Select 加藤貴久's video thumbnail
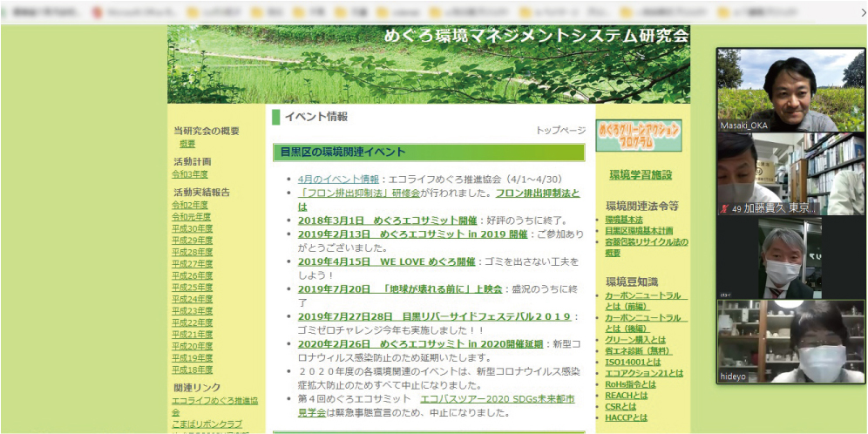This screenshot has height=434, width=868. pyautogui.click(x=791, y=173)
